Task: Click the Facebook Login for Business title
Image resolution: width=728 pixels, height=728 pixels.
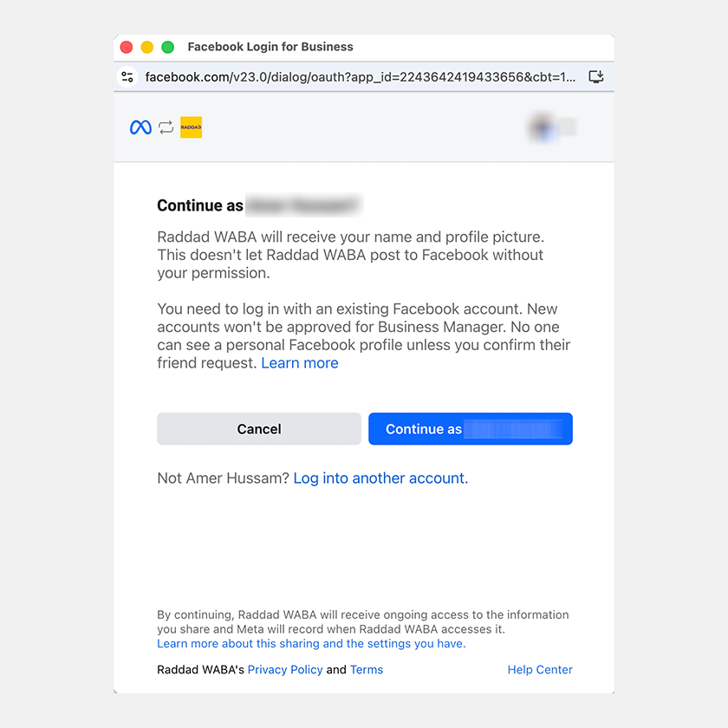Action: coord(270,47)
